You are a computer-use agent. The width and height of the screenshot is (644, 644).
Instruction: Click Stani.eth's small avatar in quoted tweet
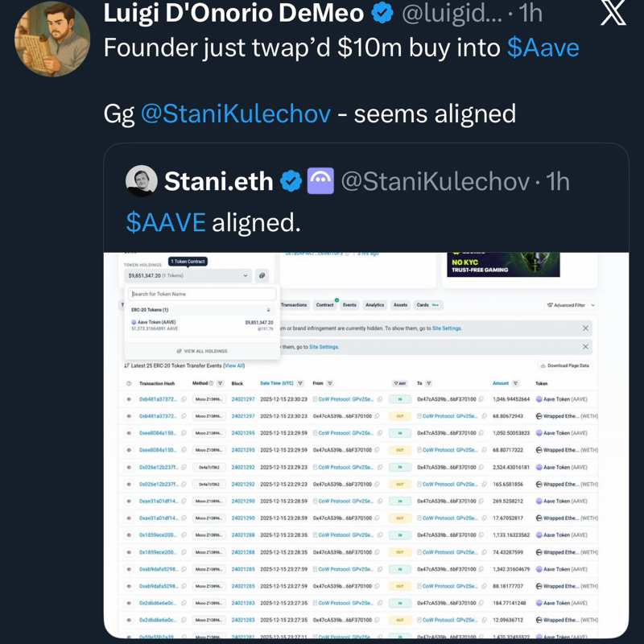pyautogui.click(x=142, y=181)
